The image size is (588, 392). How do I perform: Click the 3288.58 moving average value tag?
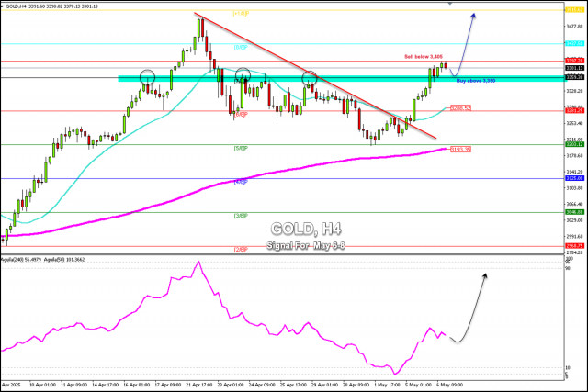click(x=460, y=108)
